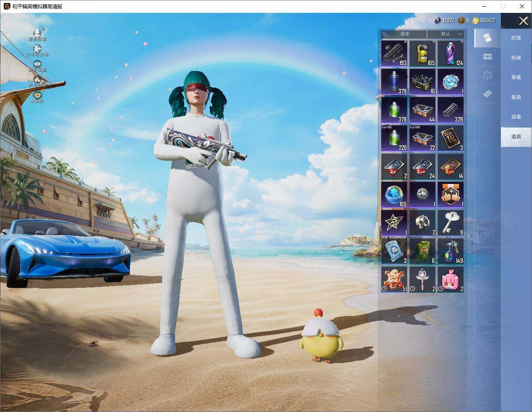Select the spring part item with 193
The image size is (532, 412).
(x=394, y=53)
